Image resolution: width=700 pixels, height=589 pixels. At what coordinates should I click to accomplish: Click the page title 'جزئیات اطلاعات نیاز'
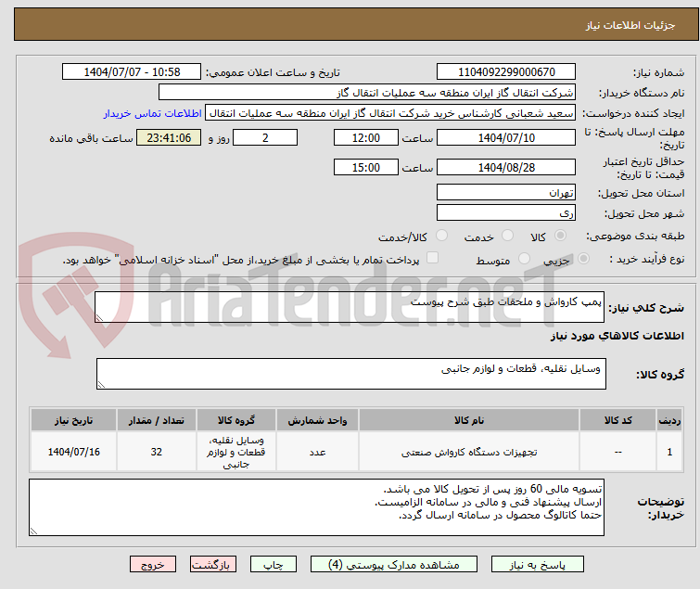pyautogui.click(x=630, y=25)
